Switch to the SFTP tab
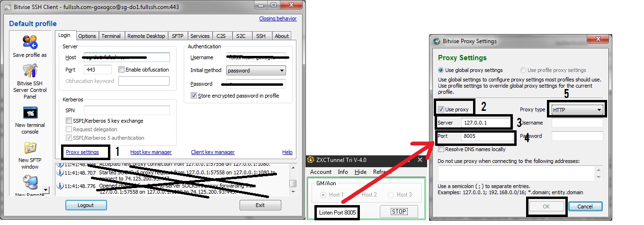The height and width of the screenshot is (225, 644). [x=178, y=36]
